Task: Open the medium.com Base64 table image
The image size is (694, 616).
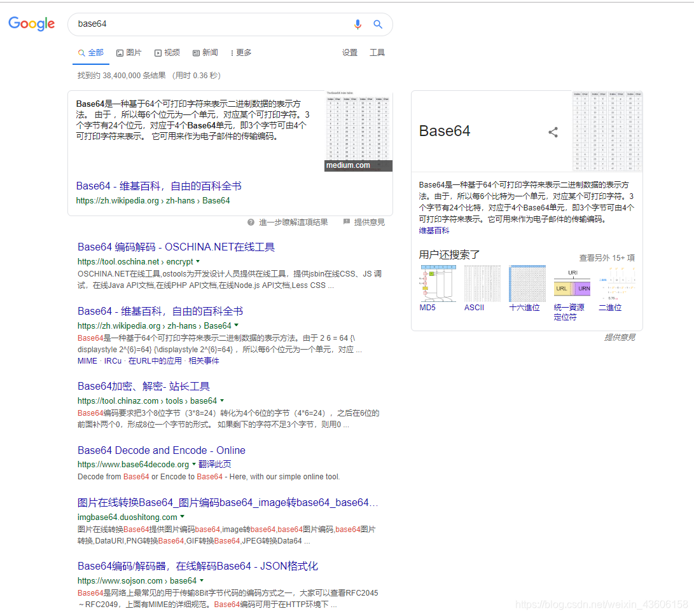Action: tap(359, 131)
